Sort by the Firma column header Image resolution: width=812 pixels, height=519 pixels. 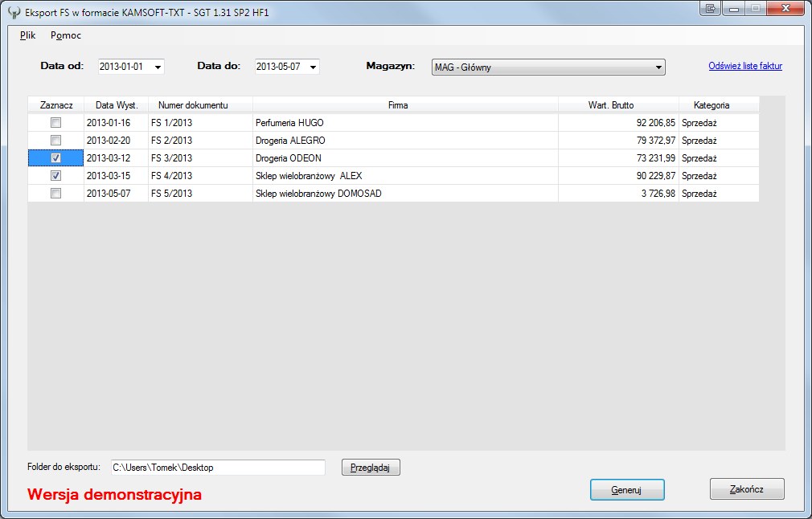tap(405, 104)
